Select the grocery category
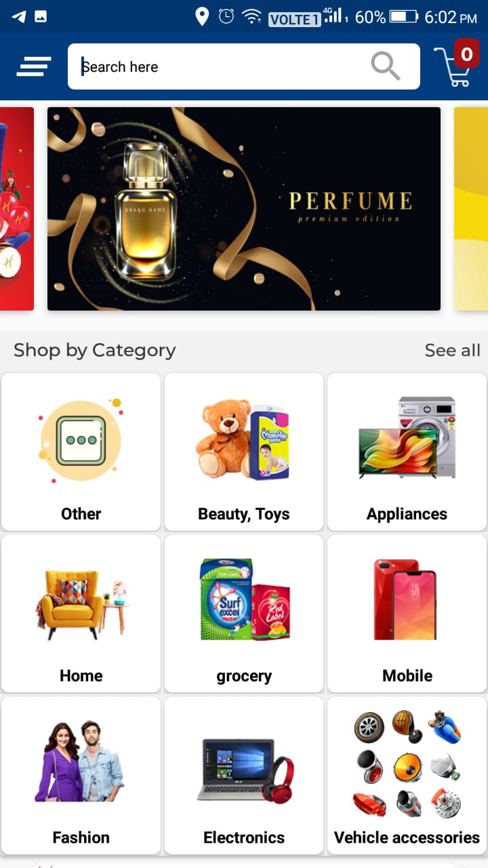This screenshot has width=488, height=868. 244,614
